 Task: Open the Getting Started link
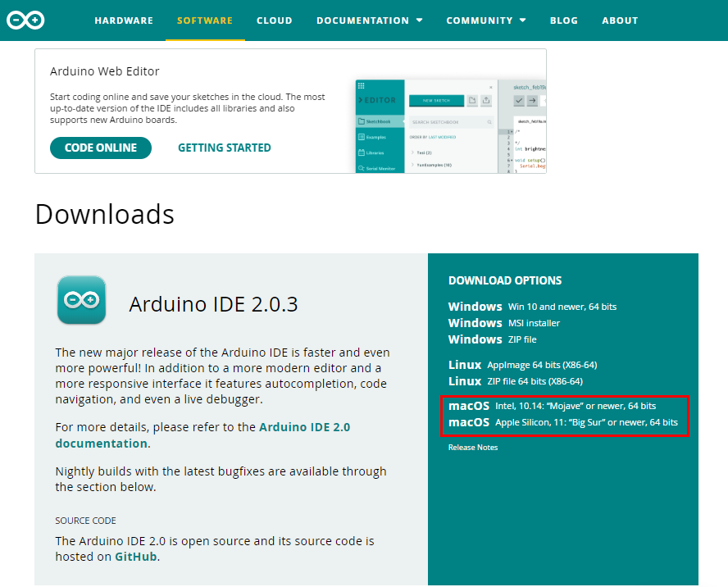tap(225, 148)
